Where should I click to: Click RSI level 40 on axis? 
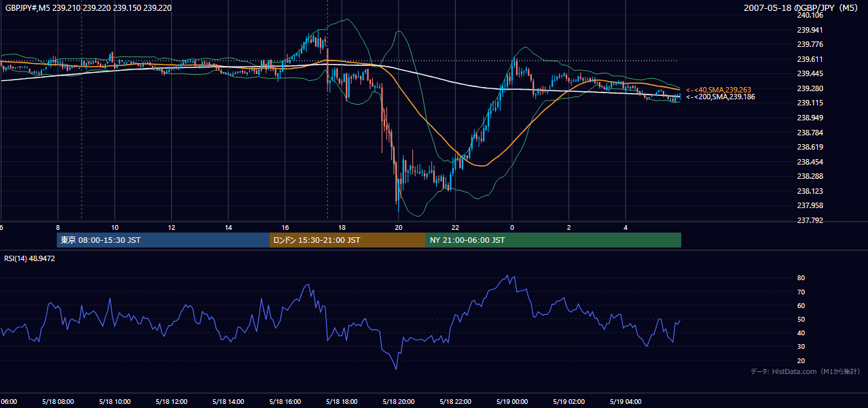(801, 333)
